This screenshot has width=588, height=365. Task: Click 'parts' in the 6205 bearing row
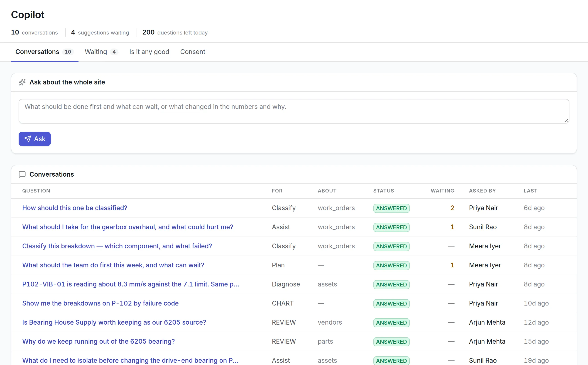click(x=325, y=341)
